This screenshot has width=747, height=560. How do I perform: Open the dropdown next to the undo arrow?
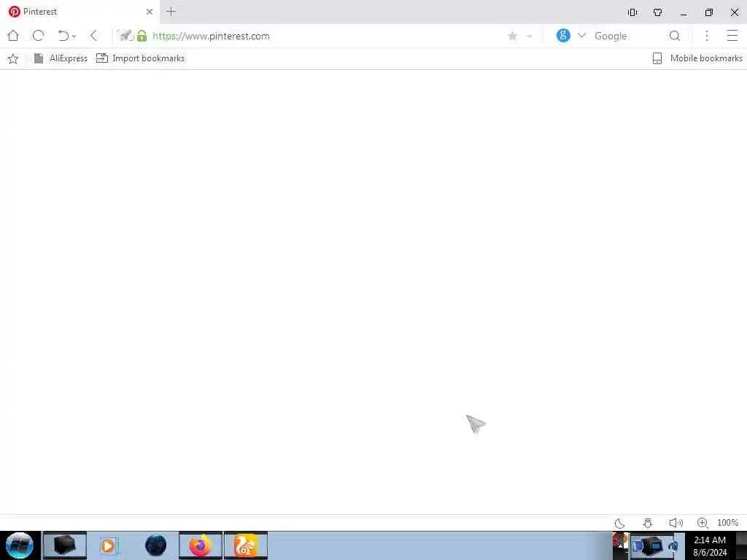[74, 36]
